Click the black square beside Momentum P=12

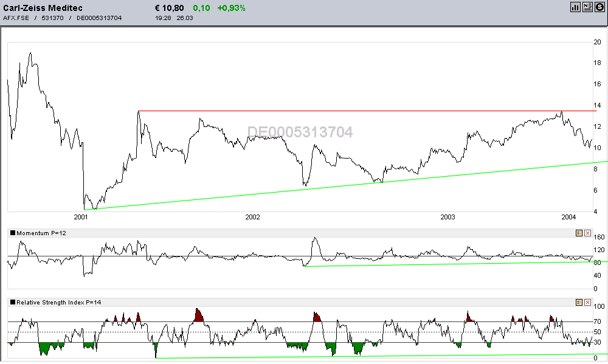point(13,233)
